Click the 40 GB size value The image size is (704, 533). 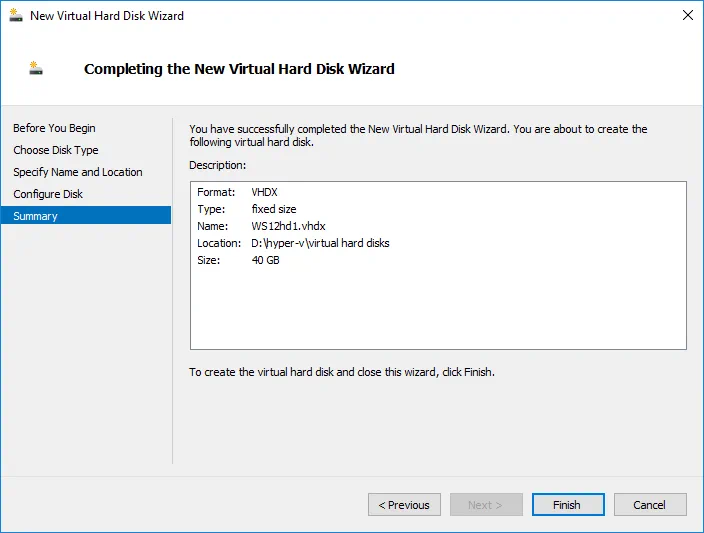click(265, 260)
